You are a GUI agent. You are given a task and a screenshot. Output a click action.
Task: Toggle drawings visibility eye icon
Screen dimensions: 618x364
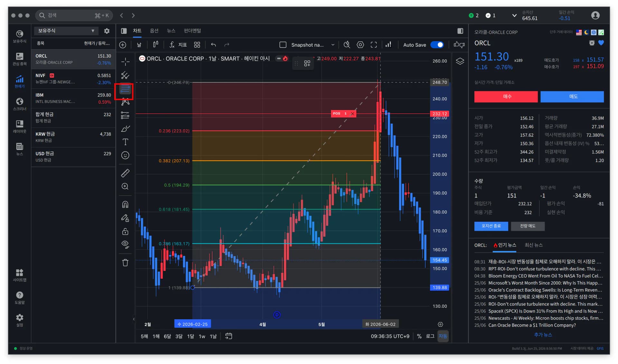click(125, 244)
